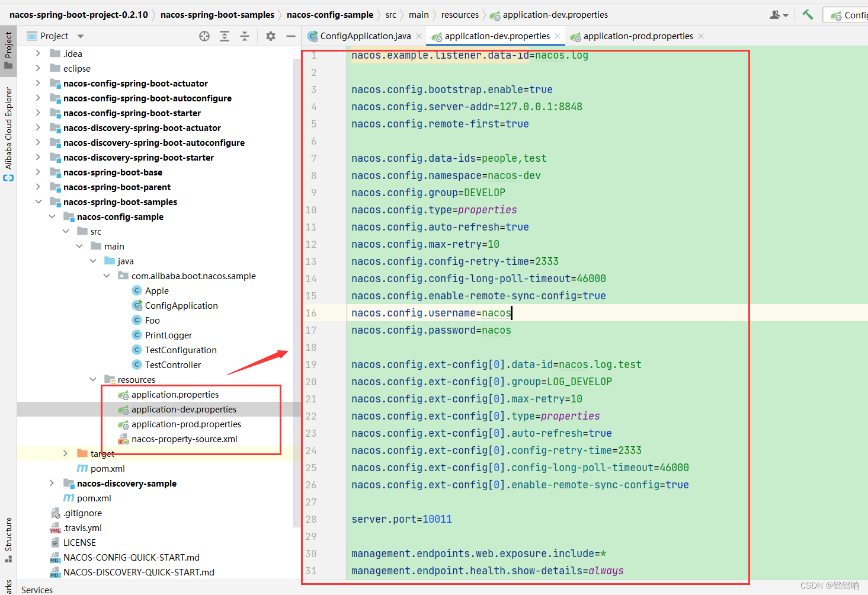868x595 pixels.
Task: Collapse nacos-spring-boot-samples module
Action: tap(38, 201)
